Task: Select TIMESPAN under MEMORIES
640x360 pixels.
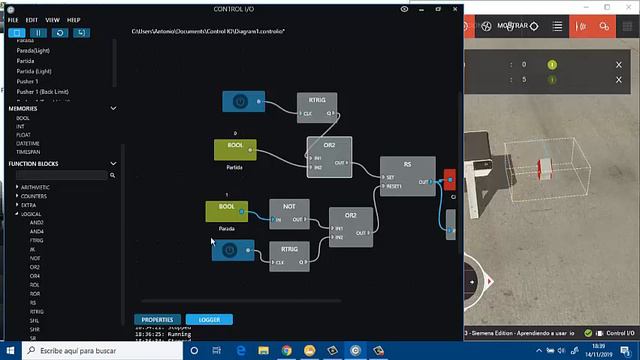Action: pos(28,152)
